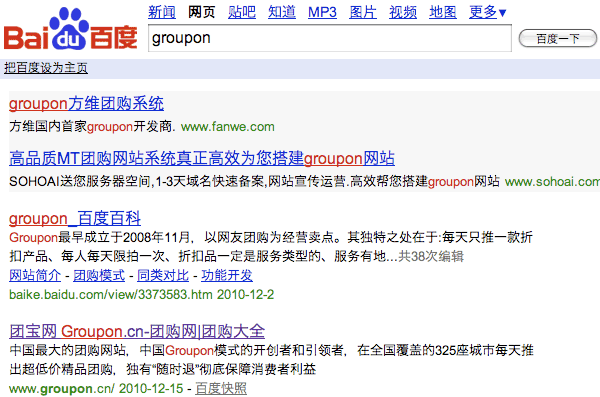Select the 网页 web tab
Screen dimensions: 600x397
pos(202,12)
